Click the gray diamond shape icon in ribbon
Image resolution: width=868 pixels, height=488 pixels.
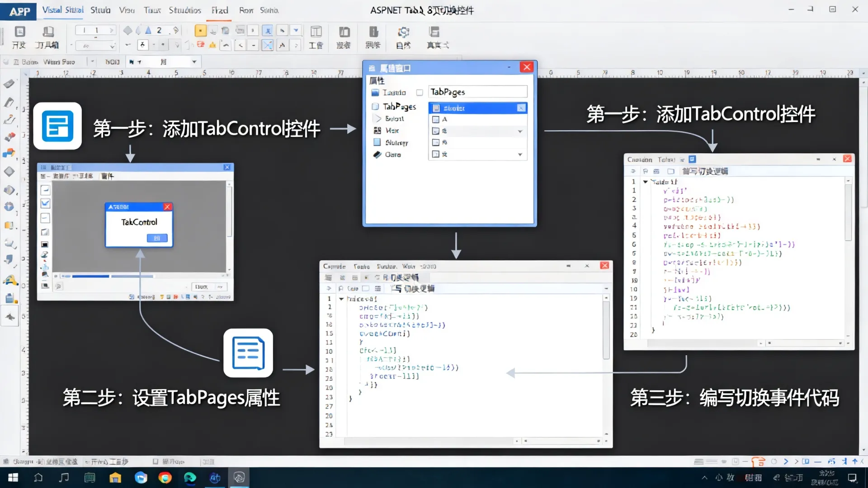click(x=128, y=31)
